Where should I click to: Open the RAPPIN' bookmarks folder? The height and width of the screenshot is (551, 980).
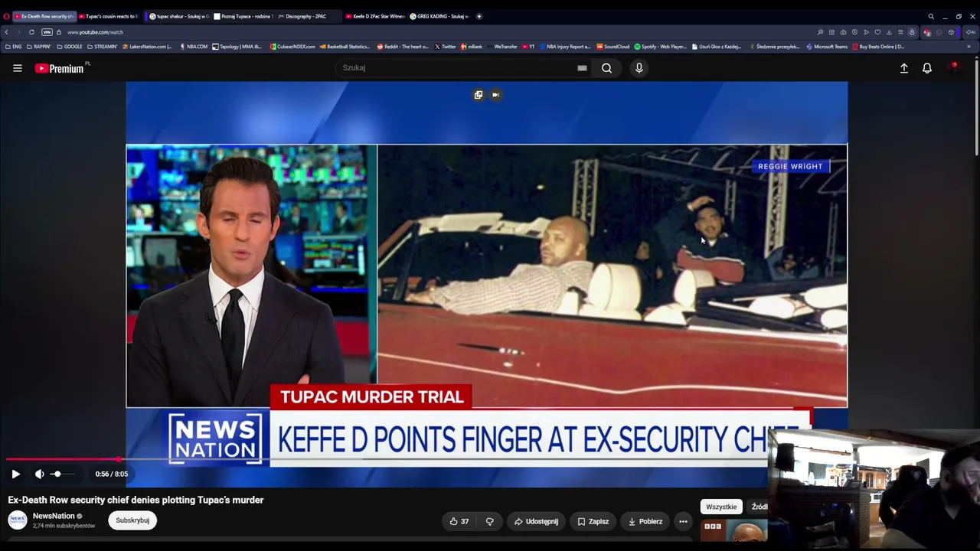(x=39, y=47)
